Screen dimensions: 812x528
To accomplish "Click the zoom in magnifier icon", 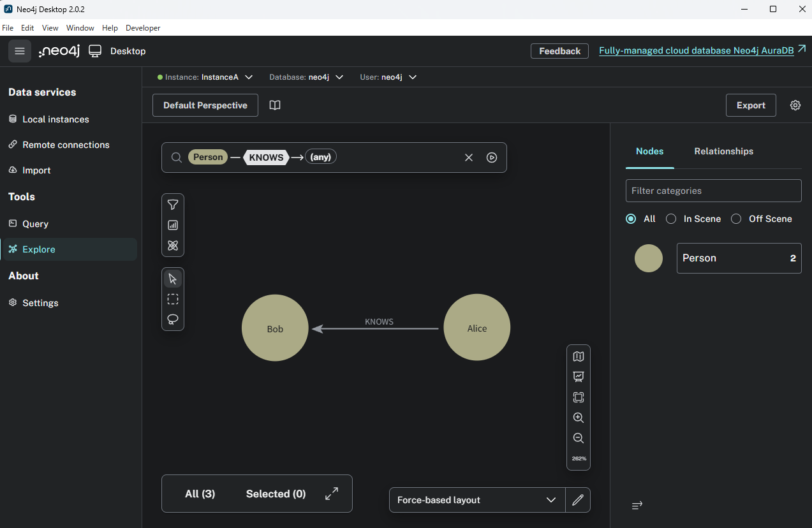I will click(x=579, y=418).
